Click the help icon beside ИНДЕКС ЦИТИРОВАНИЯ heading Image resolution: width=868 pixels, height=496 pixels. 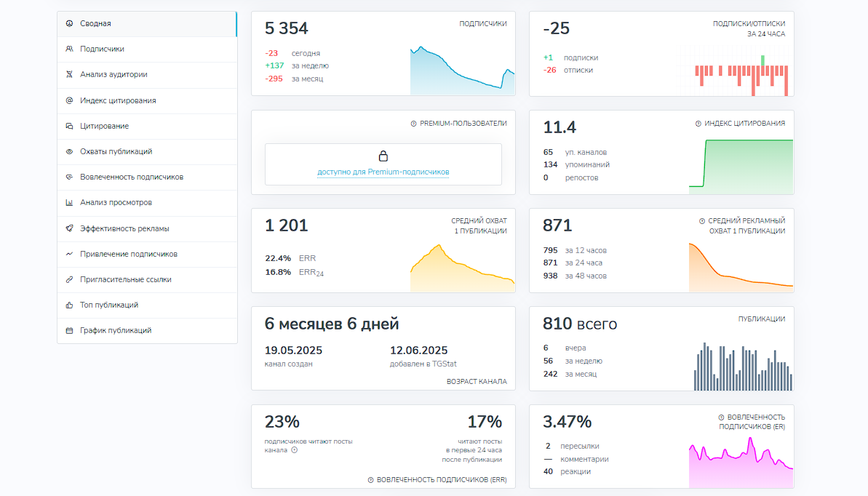[698, 124]
